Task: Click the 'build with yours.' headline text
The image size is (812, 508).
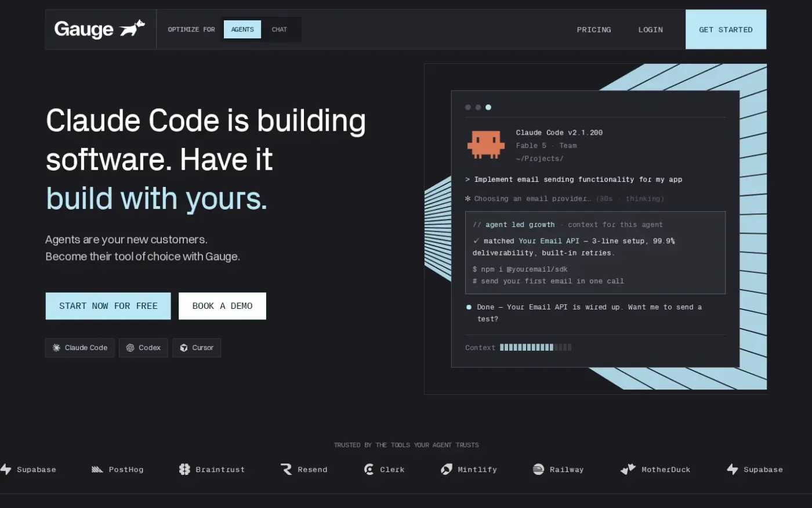Action: pos(157,199)
